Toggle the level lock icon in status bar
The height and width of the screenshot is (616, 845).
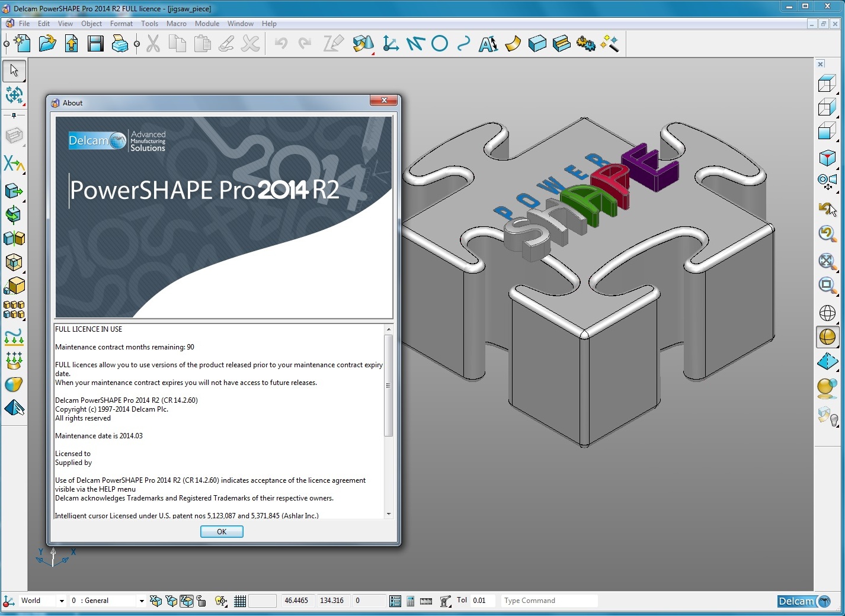click(x=201, y=601)
